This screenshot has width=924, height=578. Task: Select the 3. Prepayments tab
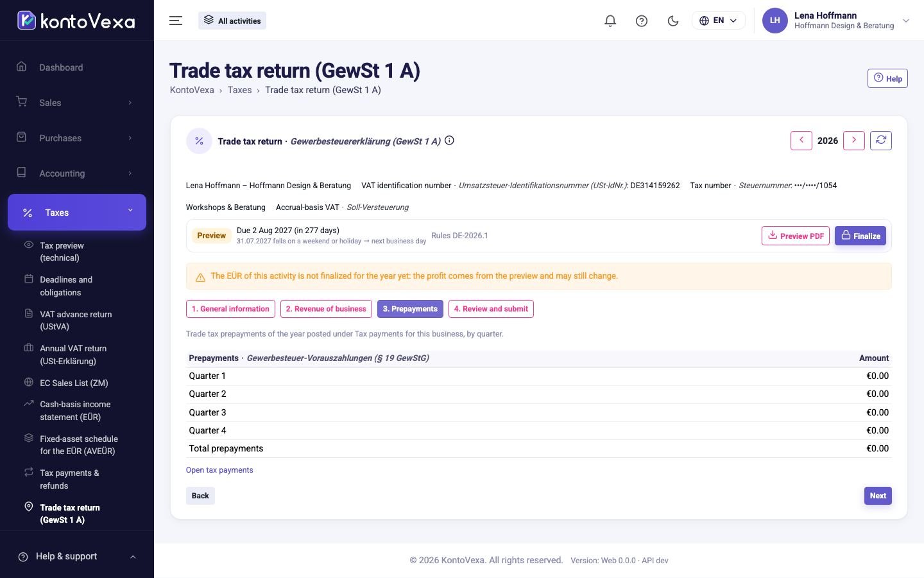click(x=410, y=309)
